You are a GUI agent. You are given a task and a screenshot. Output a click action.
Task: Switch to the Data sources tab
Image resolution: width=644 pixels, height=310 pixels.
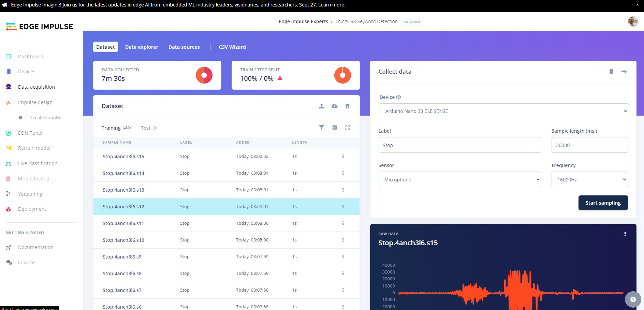[x=184, y=47]
